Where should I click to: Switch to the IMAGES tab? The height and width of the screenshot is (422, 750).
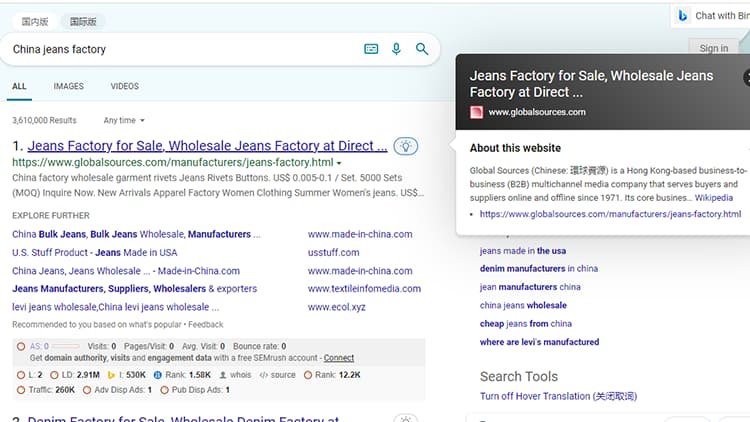point(68,87)
